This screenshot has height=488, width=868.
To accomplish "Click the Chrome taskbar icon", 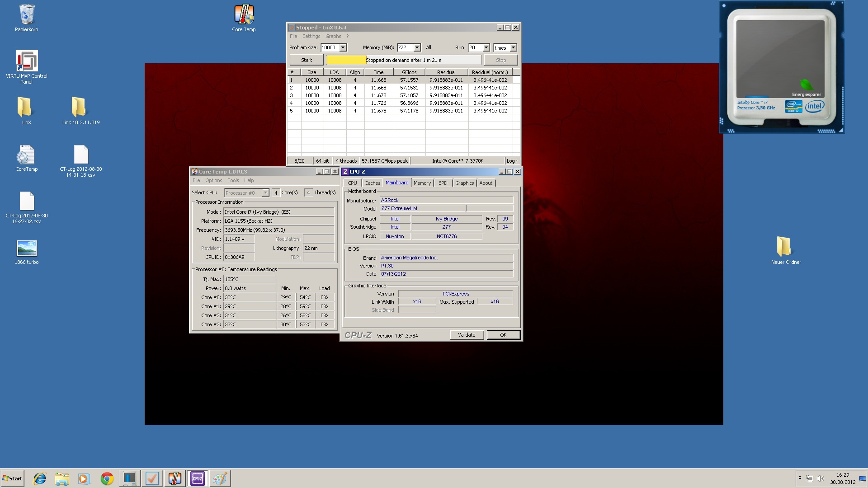I will tap(107, 479).
